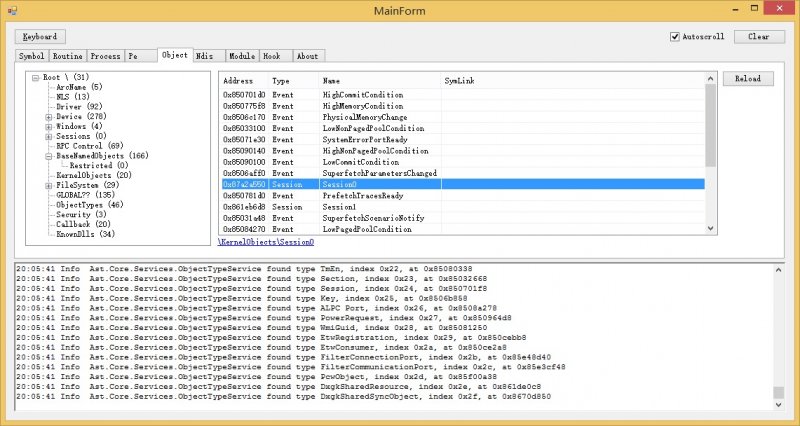This screenshot has width=800, height=426.
Task: Open the About tab
Action: 308,56
